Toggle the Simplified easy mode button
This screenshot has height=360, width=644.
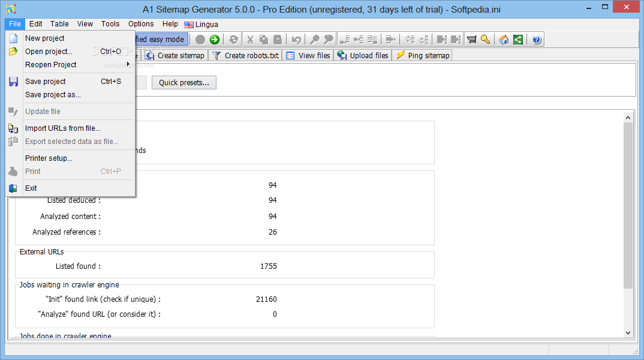click(161, 40)
